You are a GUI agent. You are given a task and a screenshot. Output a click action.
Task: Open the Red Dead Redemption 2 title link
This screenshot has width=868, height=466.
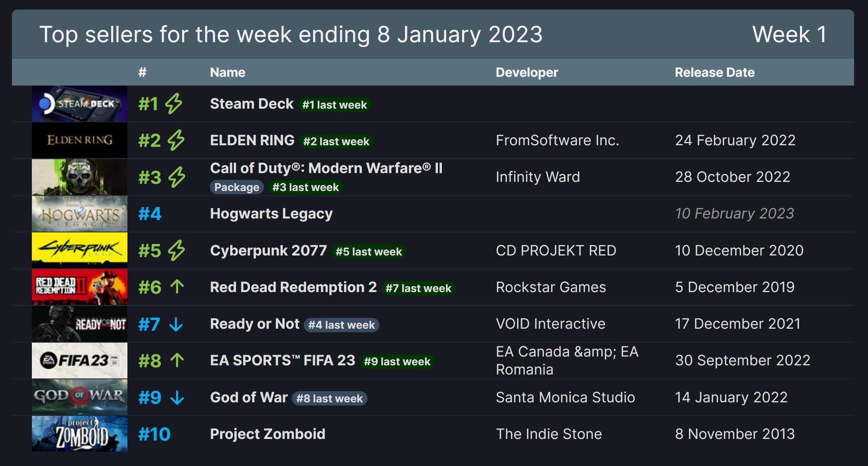[293, 287]
